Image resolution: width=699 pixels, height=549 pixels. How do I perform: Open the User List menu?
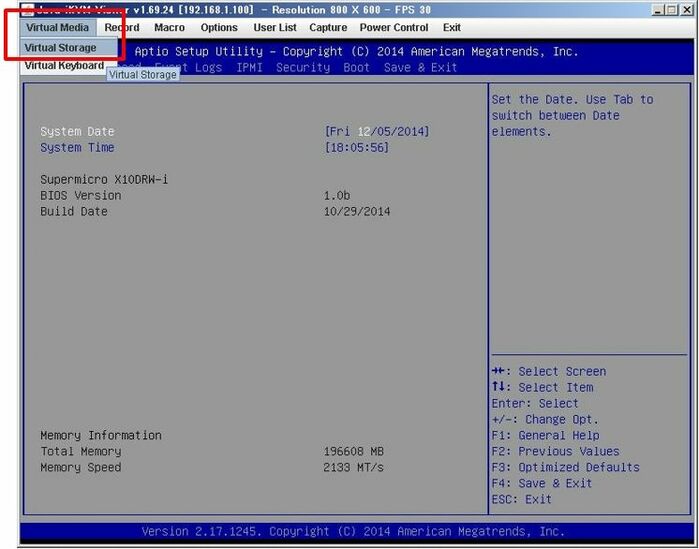point(274,28)
